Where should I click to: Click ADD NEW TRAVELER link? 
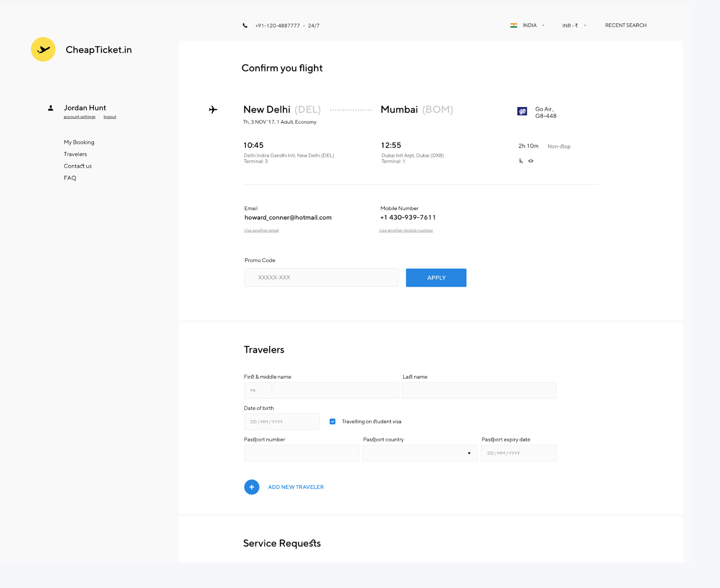pyautogui.click(x=296, y=487)
